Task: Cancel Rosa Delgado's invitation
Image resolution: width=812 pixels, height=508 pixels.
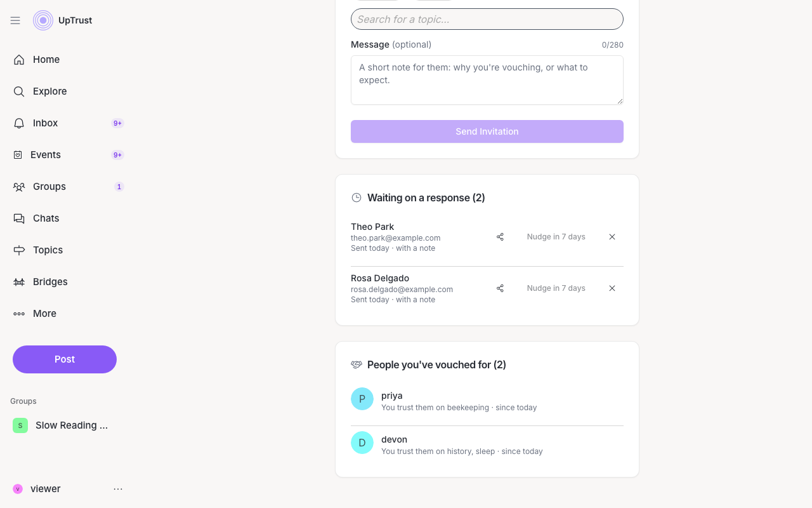Action: pos(612,288)
